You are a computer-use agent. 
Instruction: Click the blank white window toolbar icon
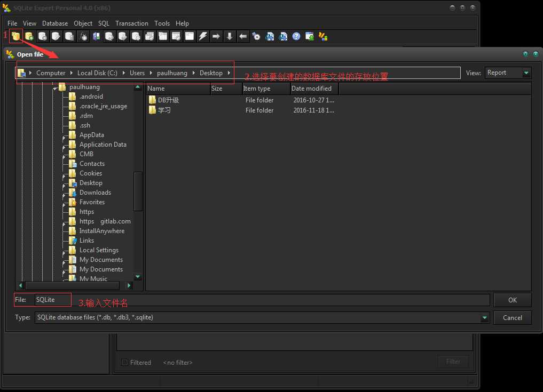190,36
